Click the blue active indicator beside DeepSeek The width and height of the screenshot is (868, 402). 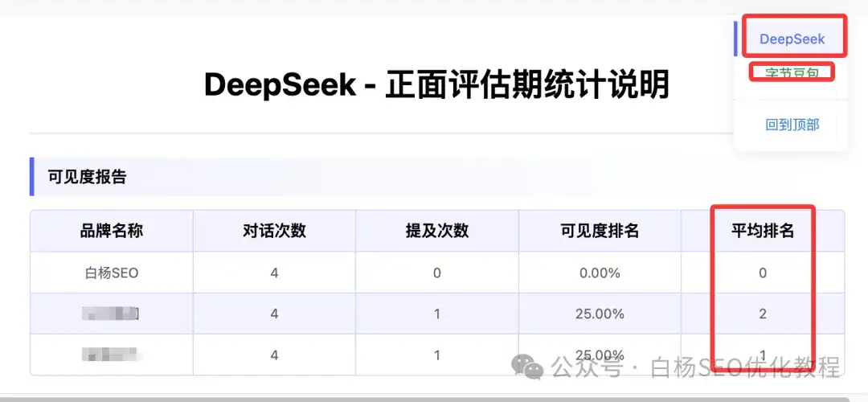point(735,39)
